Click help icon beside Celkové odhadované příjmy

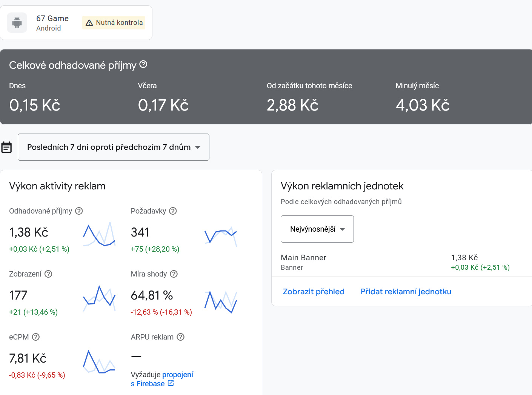pyautogui.click(x=143, y=65)
